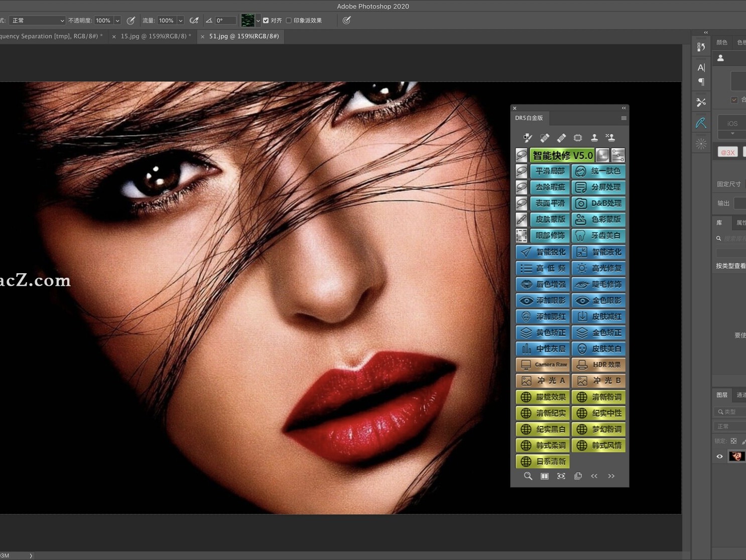Open the 流量 flow slider control
The image size is (746, 560).
181,20
